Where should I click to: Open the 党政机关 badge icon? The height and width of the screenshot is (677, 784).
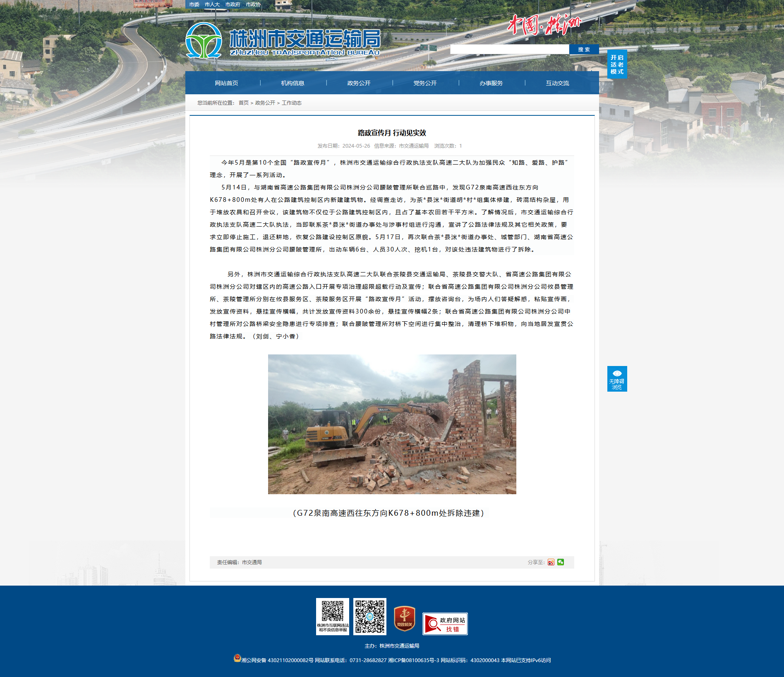(405, 618)
